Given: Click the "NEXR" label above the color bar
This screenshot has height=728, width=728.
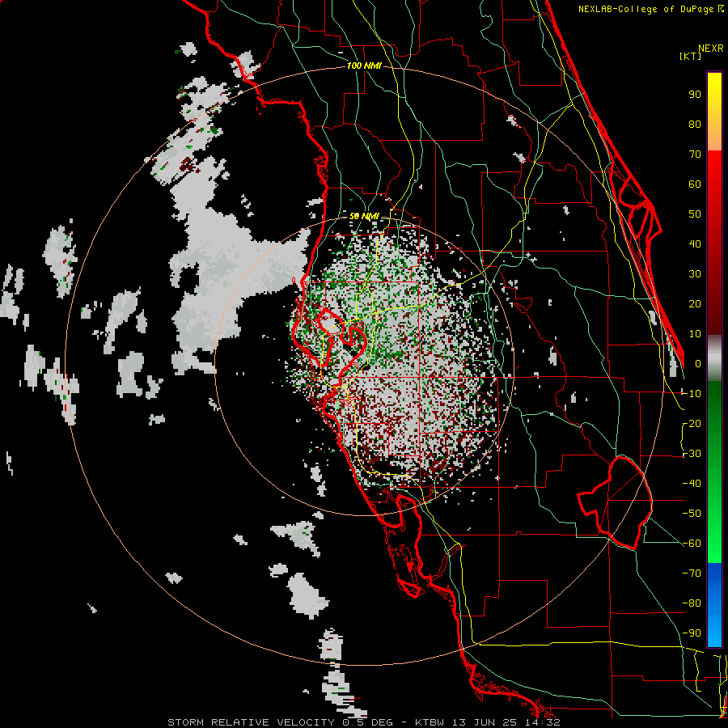Looking at the screenshot, I should tap(711, 49).
